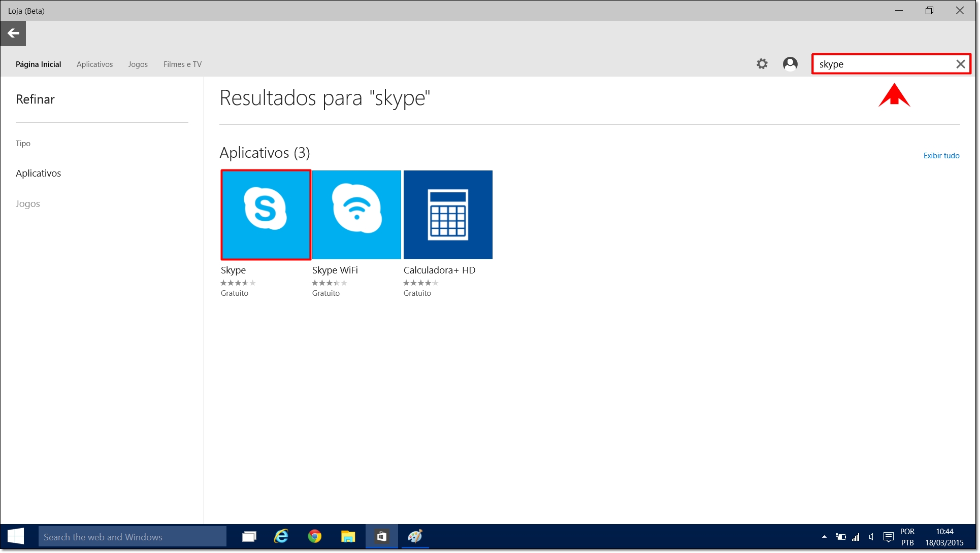Open File Explorer from taskbar
This screenshot has height=553, width=980.
[348, 536]
